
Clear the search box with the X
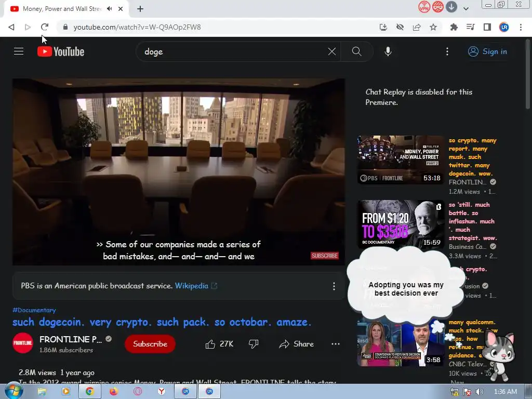pyautogui.click(x=332, y=51)
